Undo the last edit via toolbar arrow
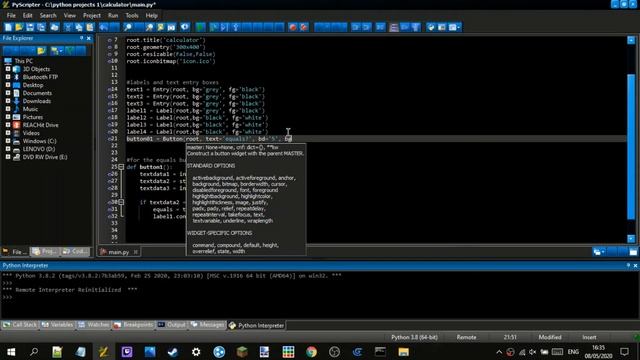This screenshot has height=360, width=640. [104, 27]
